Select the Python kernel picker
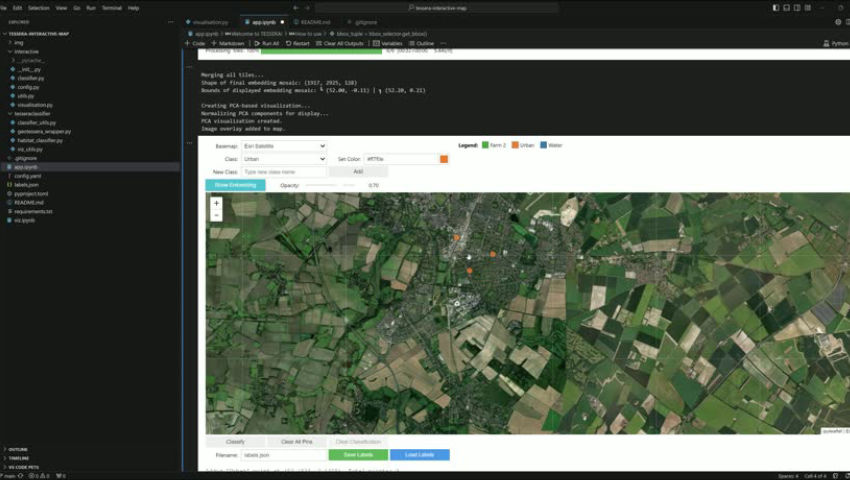The image size is (850, 480). click(x=836, y=43)
